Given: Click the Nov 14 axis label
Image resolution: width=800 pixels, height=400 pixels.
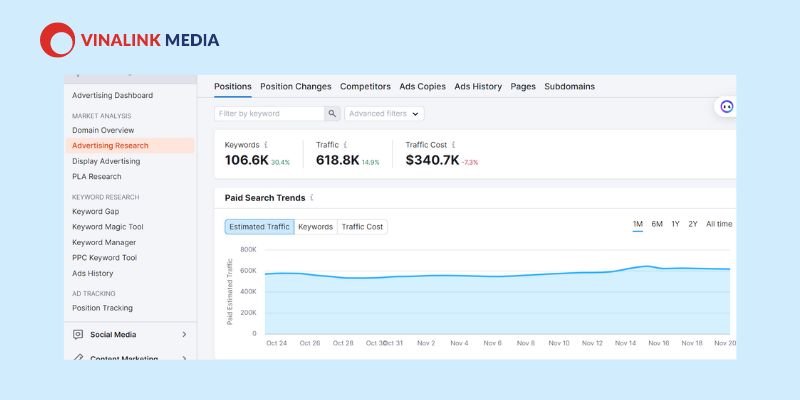Looking at the screenshot, I should pos(626,343).
